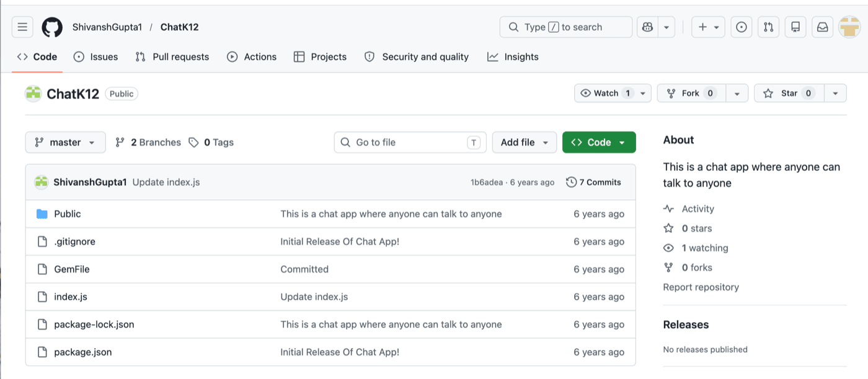This screenshot has width=868, height=379.
Task: Open the package-lock.json file
Action: pos(94,325)
